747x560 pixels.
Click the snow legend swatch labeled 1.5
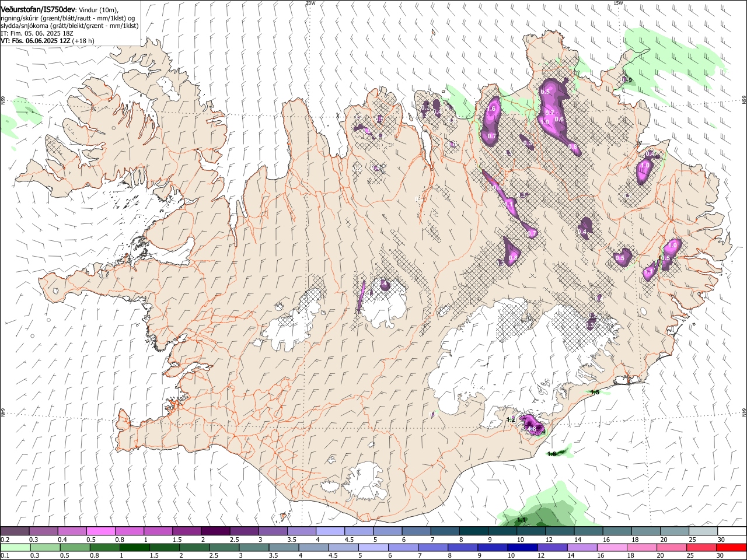coord(187,531)
